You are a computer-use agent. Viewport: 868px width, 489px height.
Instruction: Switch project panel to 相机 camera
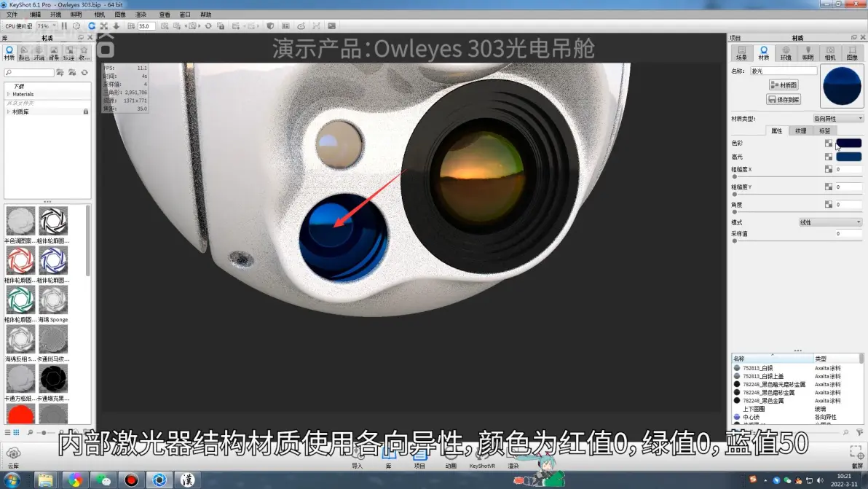click(830, 53)
